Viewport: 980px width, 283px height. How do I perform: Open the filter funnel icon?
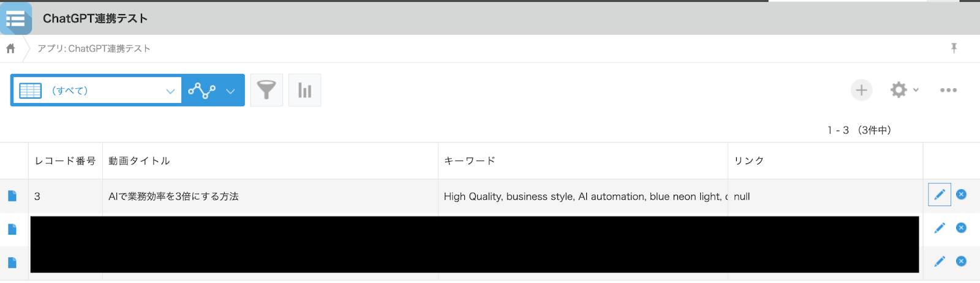click(266, 91)
